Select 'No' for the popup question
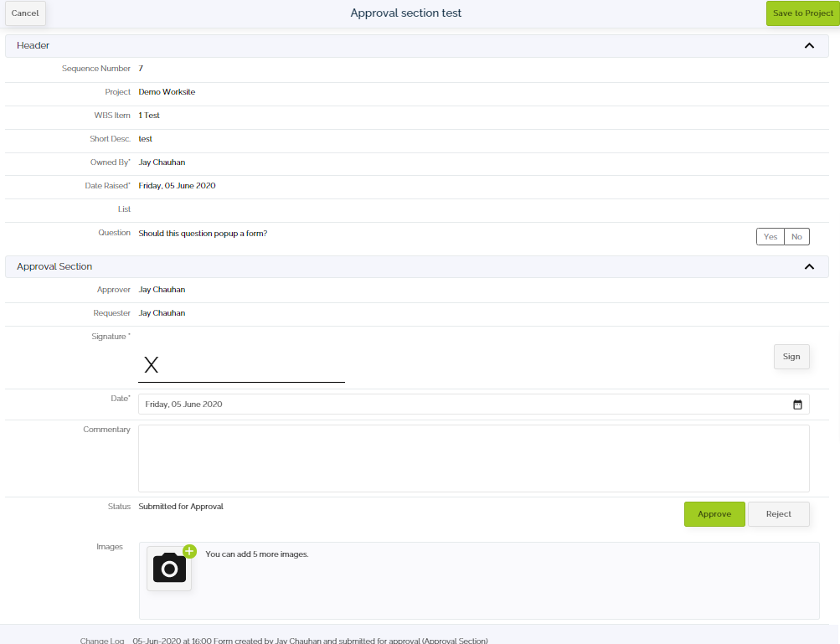Viewport: 840px width, 644px height. point(796,236)
